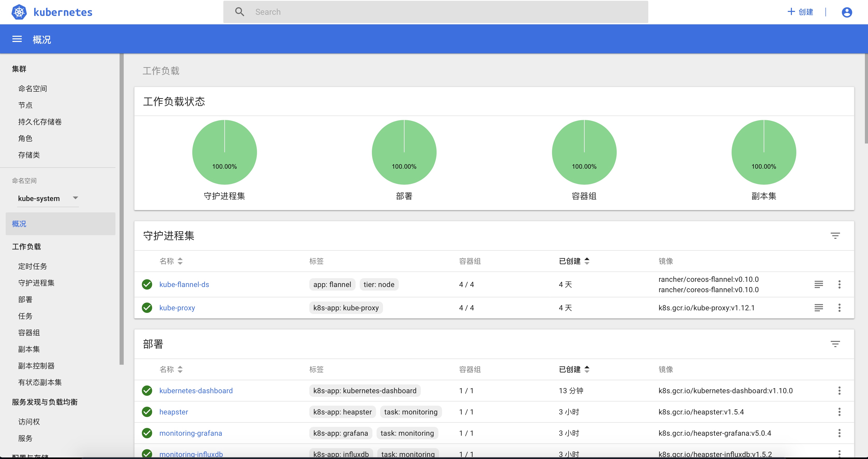
Task: Click the 部署 pie chart
Action: (404, 152)
